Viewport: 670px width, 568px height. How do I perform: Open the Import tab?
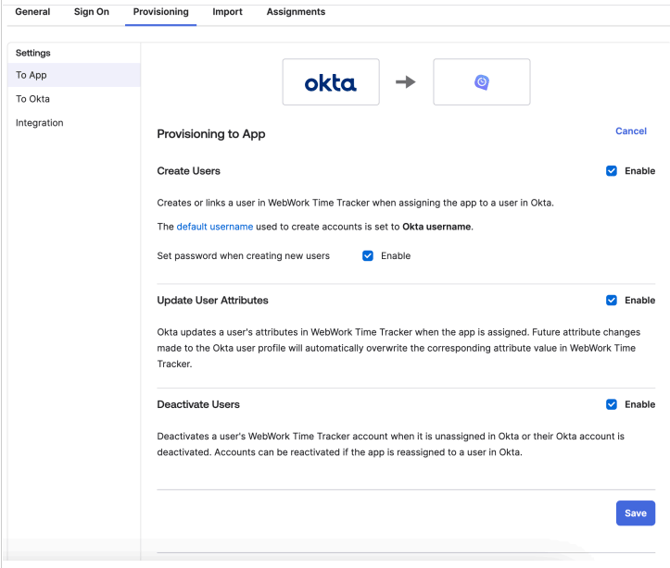click(227, 12)
